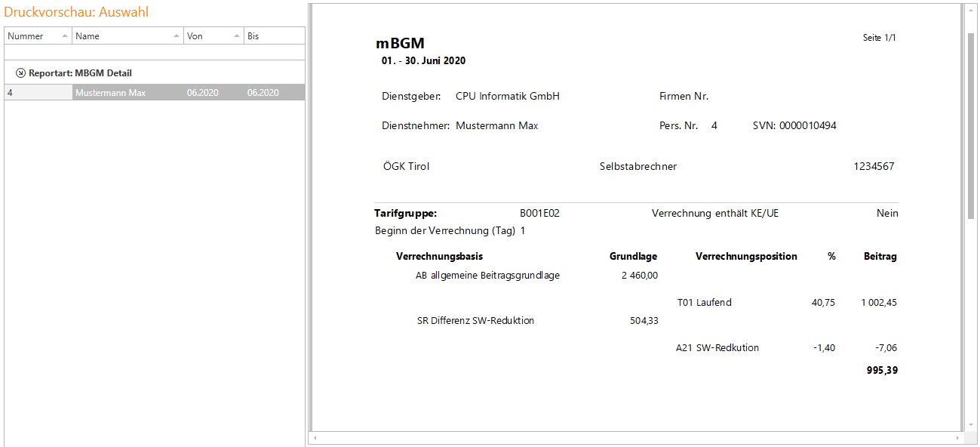This screenshot has width=980, height=447.
Task: Click the scroll right arrow below the preview
Action: point(959,438)
